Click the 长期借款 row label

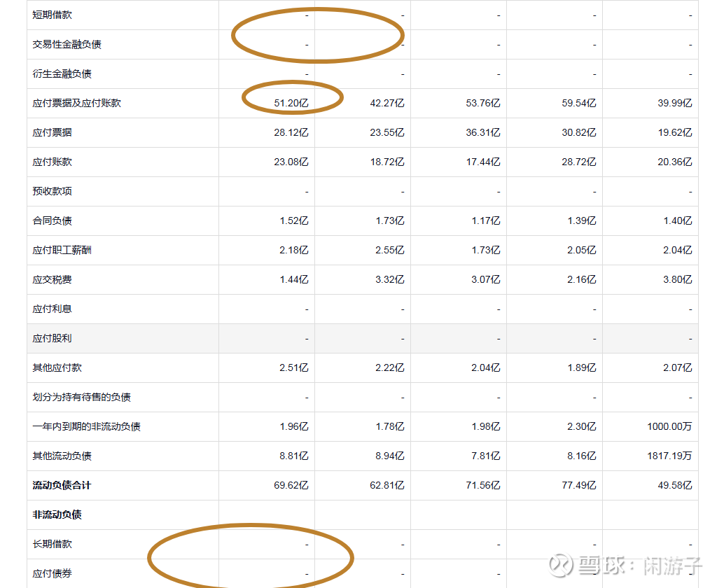pyautogui.click(x=53, y=544)
